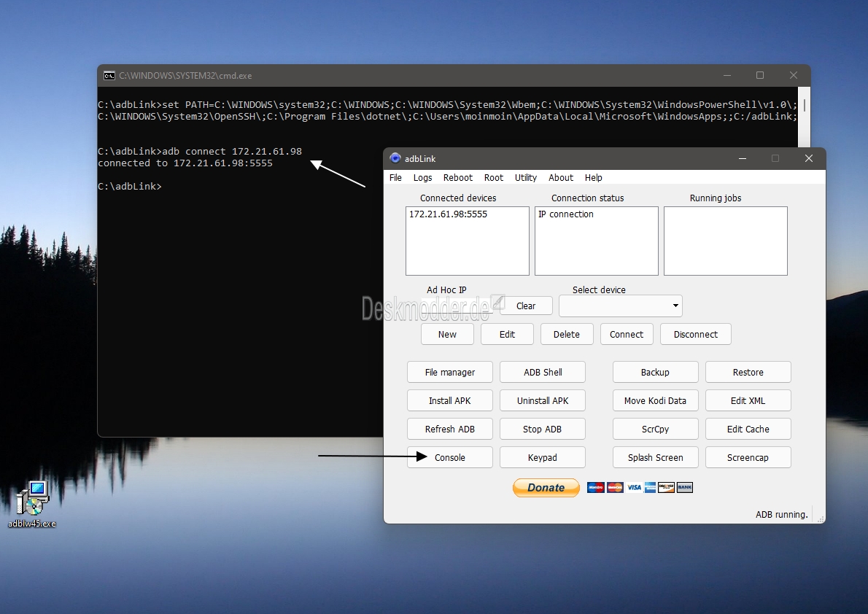Viewport: 868px width, 614px height.
Task: Click the adbLink resize grip corner
Action: click(821, 518)
